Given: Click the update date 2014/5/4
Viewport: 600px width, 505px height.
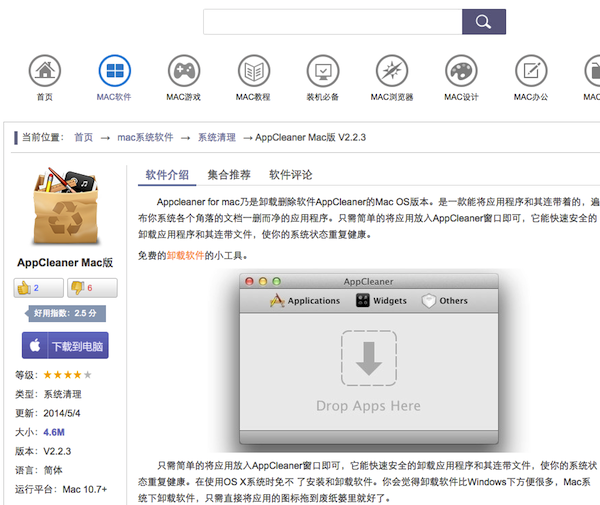Looking at the screenshot, I should tap(62, 413).
